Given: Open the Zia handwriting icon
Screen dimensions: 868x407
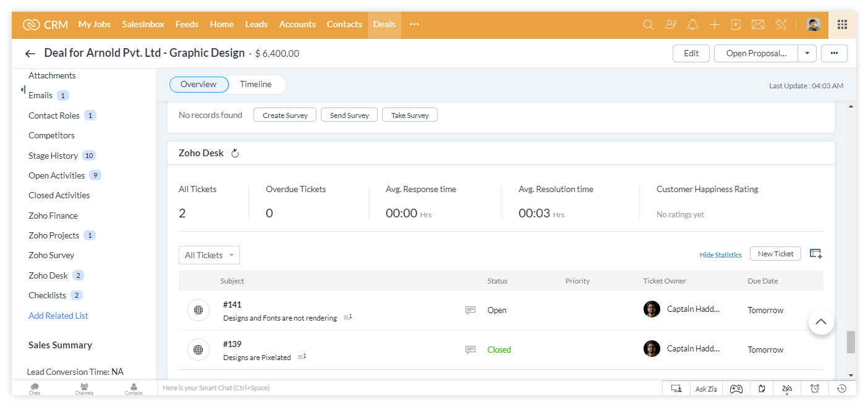Looking at the screenshot, I should [x=787, y=388].
